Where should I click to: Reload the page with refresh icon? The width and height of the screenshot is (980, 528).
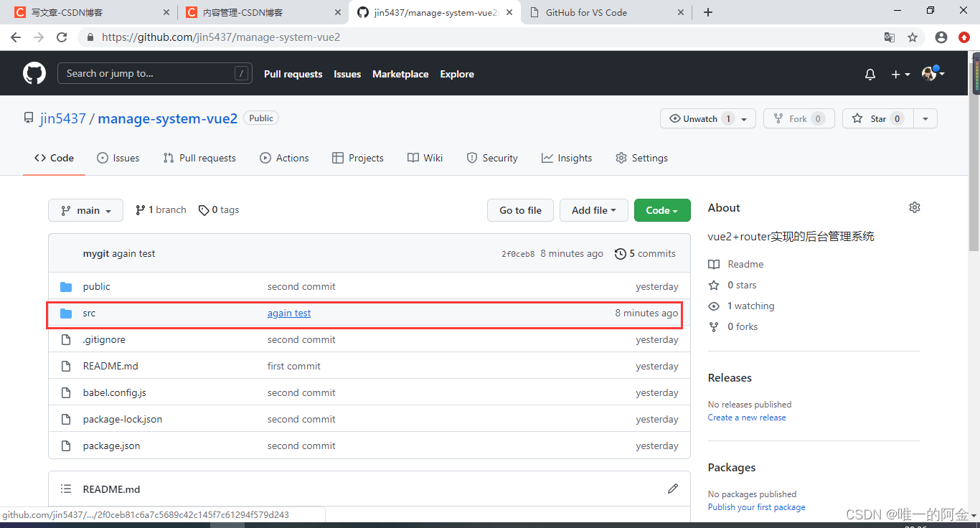(62, 37)
